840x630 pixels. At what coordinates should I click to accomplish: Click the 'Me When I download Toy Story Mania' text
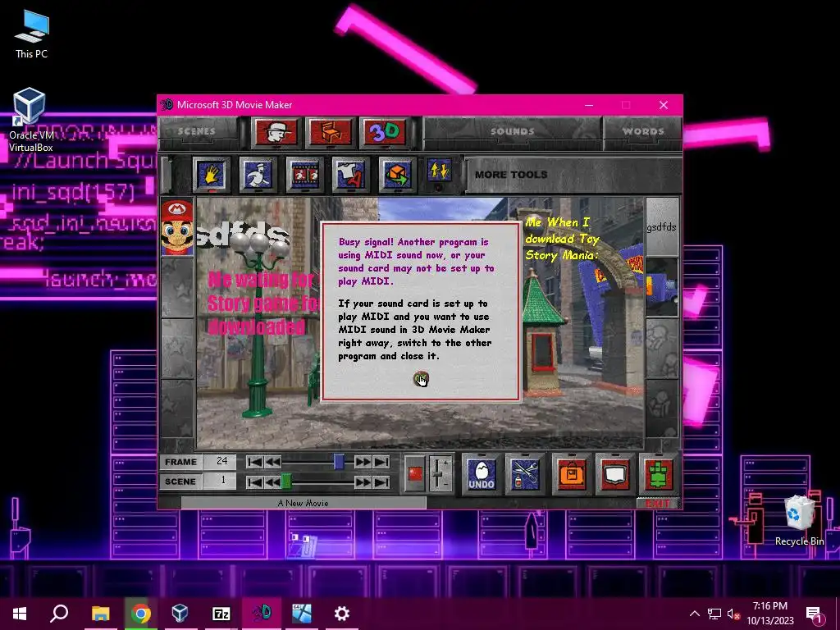point(562,239)
